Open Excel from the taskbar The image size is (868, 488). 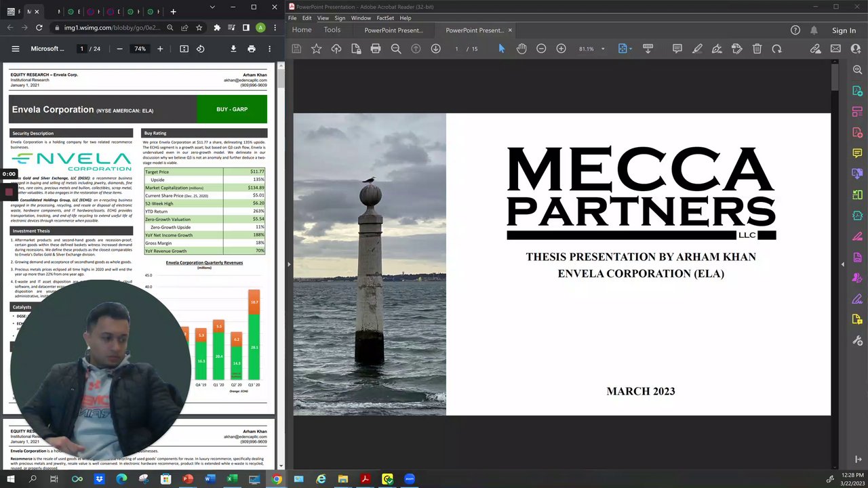tap(232, 479)
